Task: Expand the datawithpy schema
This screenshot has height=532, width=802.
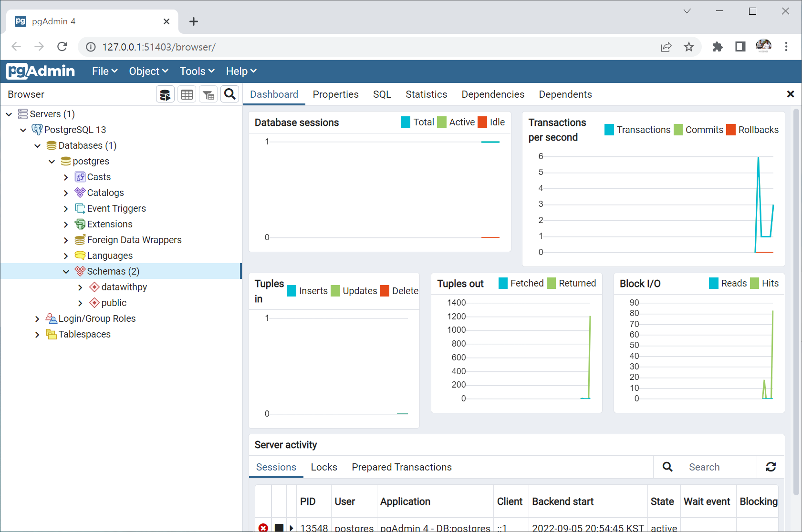Action: [80, 287]
